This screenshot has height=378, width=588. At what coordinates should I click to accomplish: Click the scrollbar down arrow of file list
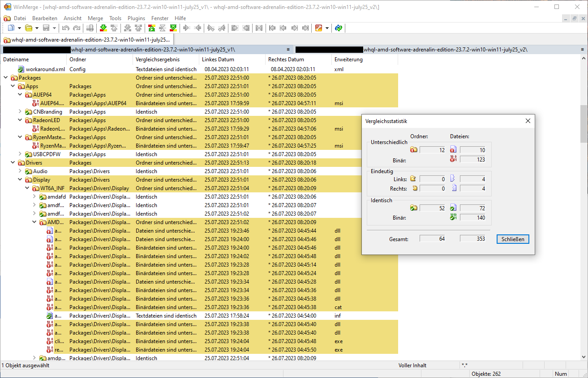tap(584, 357)
